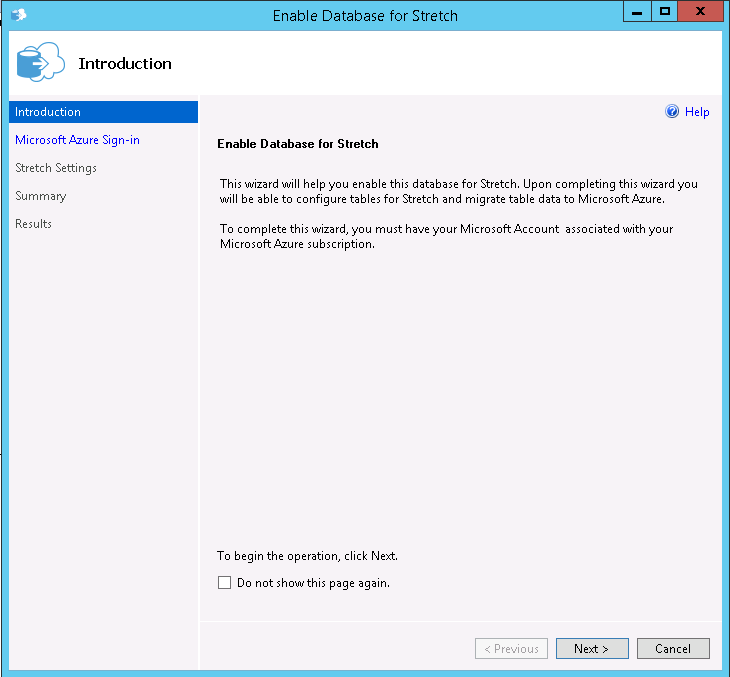Click the 'To begin the operation, click Next.' text
730x677 pixels.
tap(307, 555)
